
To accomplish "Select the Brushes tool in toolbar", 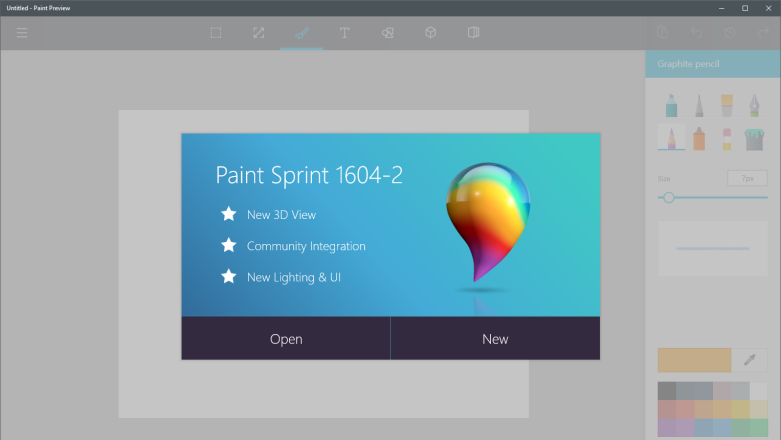I will [301, 33].
